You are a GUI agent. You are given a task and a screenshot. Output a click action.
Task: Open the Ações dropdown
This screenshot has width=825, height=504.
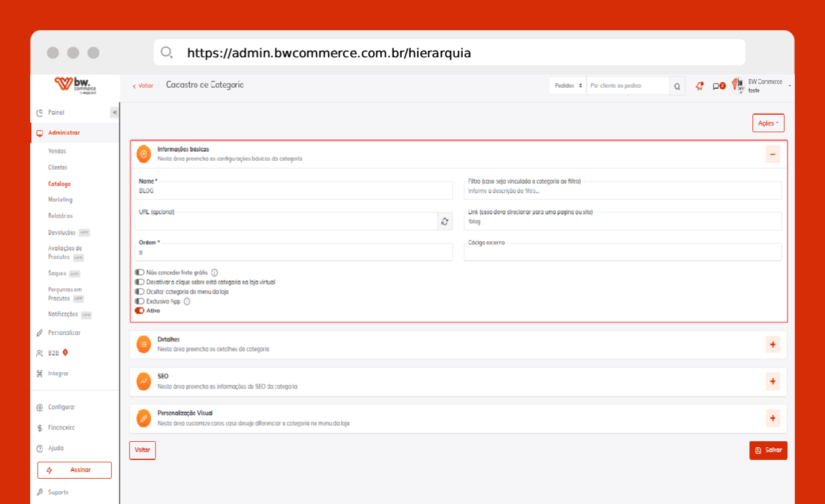pyautogui.click(x=768, y=123)
